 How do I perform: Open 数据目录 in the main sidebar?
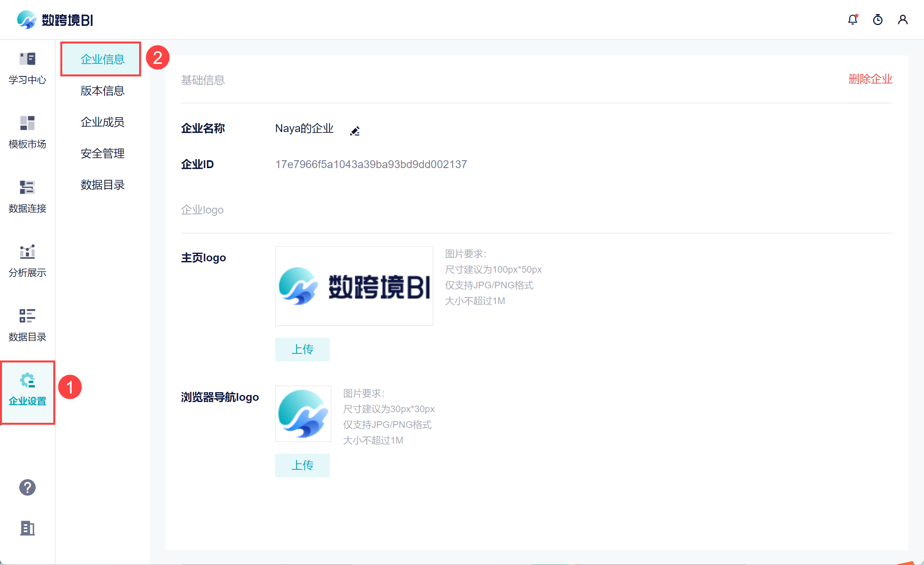[27, 325]
